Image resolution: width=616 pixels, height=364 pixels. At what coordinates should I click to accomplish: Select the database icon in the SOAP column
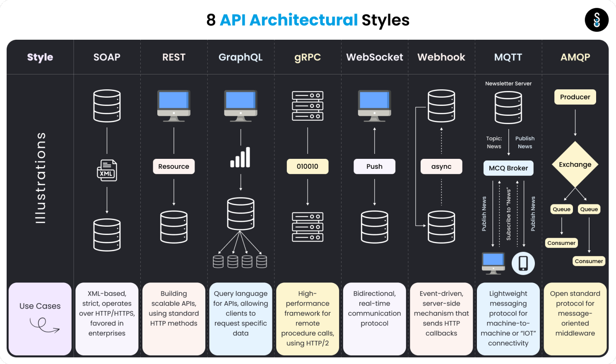pos(107,106)
